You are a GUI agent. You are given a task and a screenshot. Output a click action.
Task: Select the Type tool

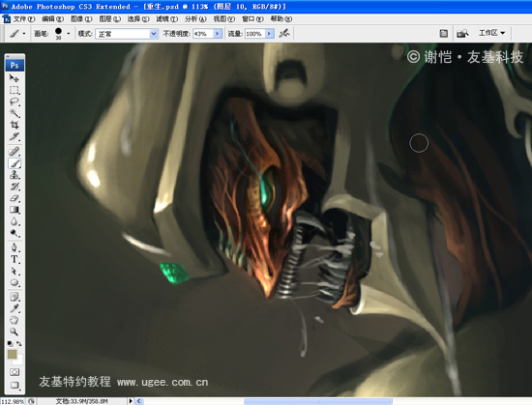15,259
